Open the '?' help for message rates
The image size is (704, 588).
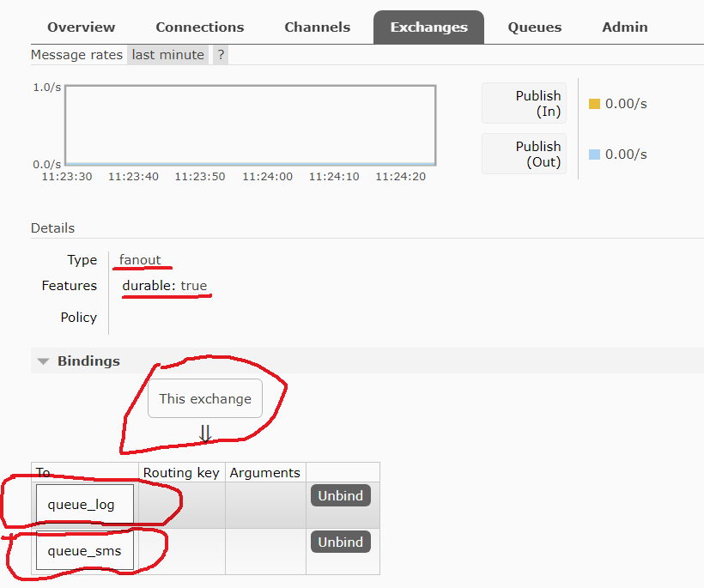tap(221, 55)
